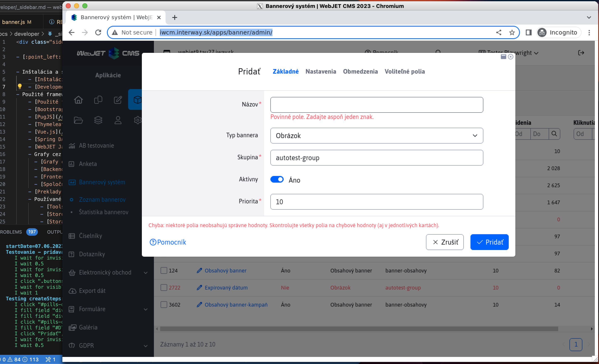
Task: Open the user profile sidebar icon
Action: 118,120
